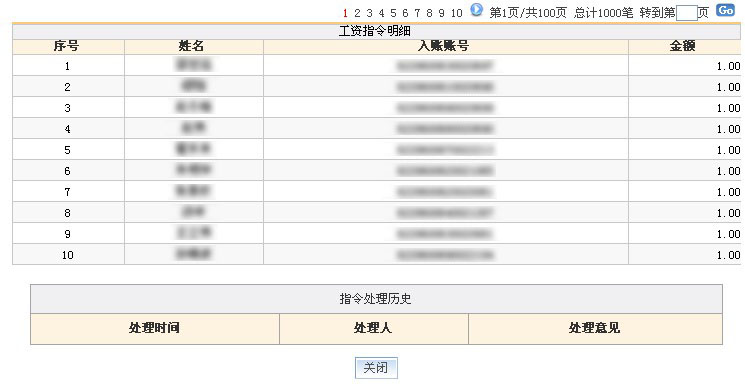
Task: Go to page 3 in pagination
Action: 369,13
